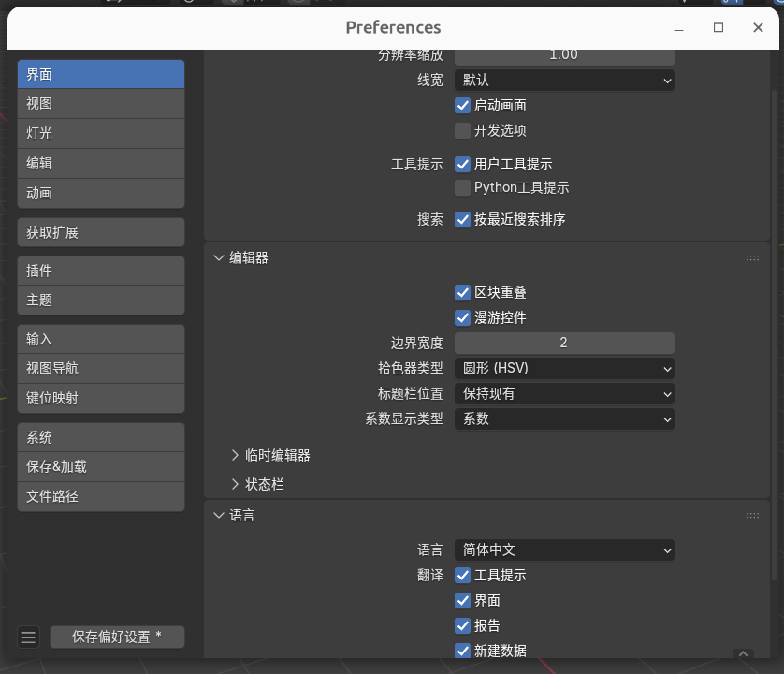Maximize the Preferences window
The width and height of the screenshot is (784, 674).
coord(718,27)
